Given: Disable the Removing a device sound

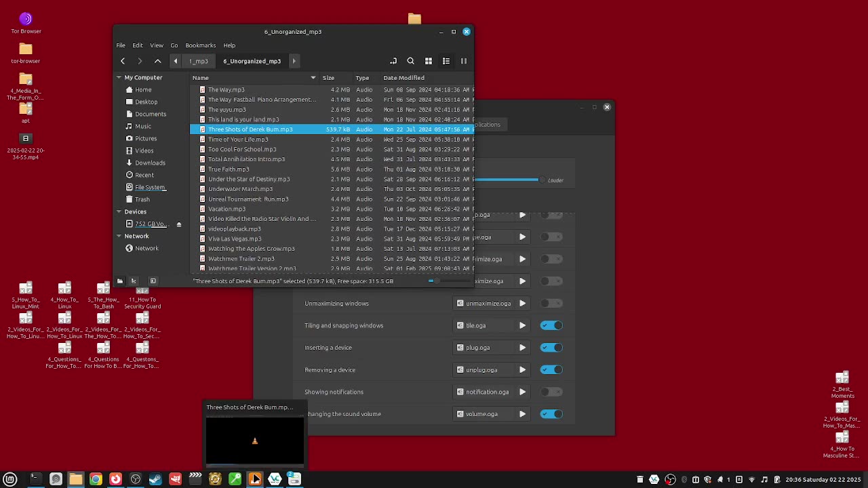Looking at the screenshot, I should (x=551, y=370).
